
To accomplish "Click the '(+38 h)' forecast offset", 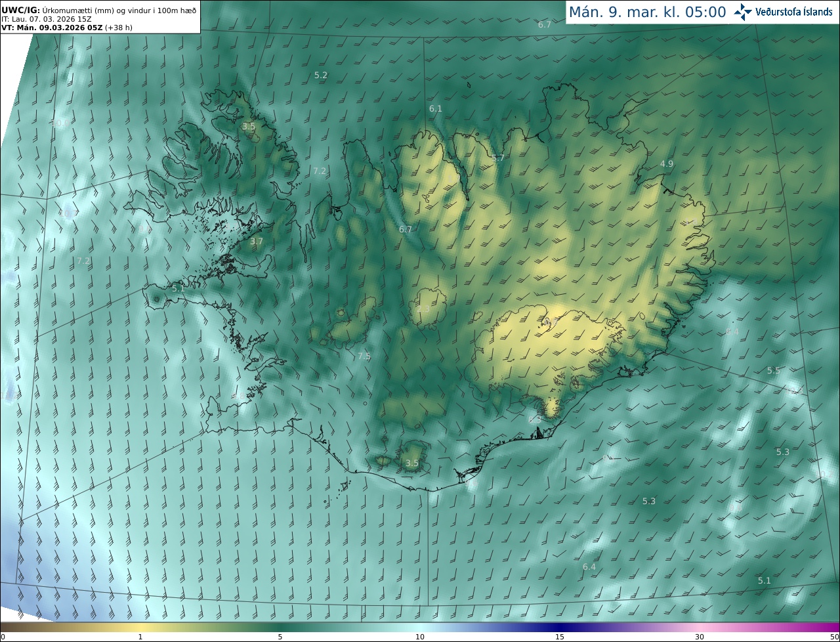I will coord(118,28).
